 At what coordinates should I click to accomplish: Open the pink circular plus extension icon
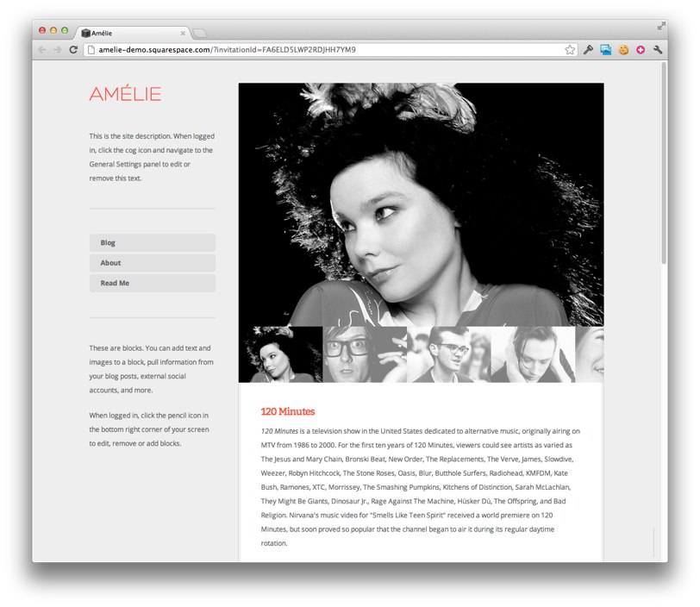click(641, 50)
